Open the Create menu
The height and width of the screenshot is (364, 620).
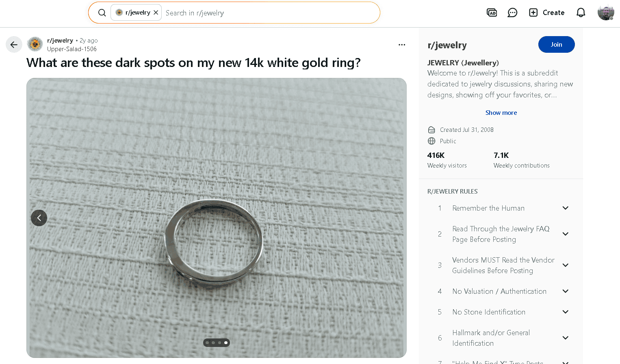coord(546,13)
